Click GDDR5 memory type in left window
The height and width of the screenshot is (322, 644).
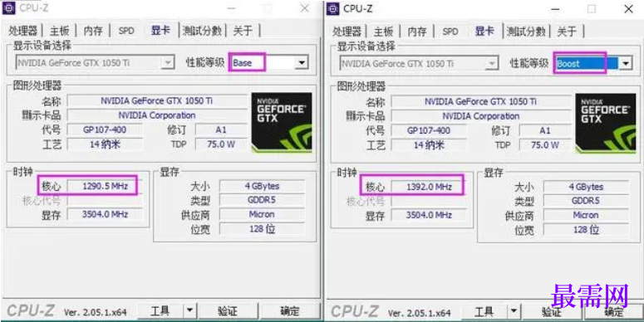point(262,200)
